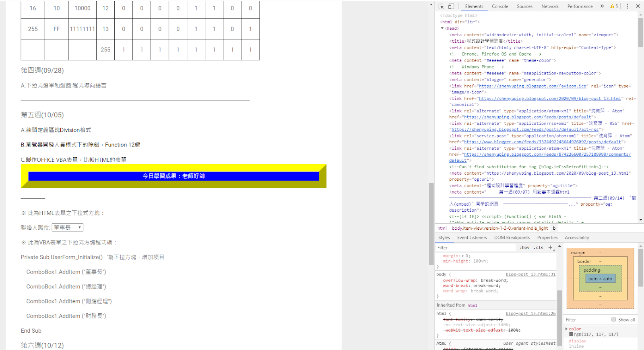Screen dimensions: 644x350
Task: Toggle the :hov element state button
Action: pyautogui.click(x=524, y=248)
